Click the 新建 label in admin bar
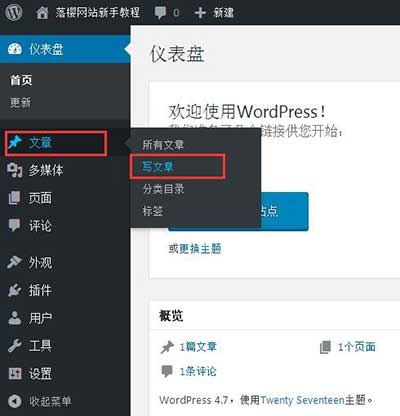Screen dimensions: 400x416 [x=223, y=13]
